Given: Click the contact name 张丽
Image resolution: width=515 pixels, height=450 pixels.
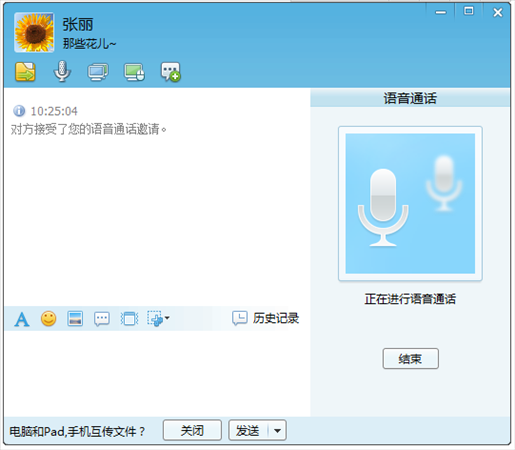Looking at the screenshot, I should (78, 25).
